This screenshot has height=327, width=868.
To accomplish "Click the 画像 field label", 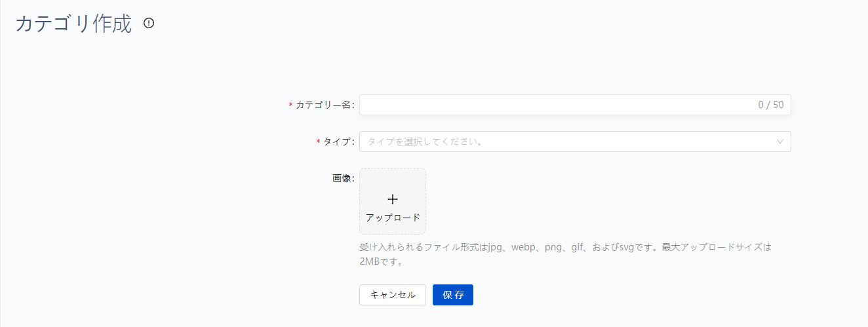I will coord(343,178).
